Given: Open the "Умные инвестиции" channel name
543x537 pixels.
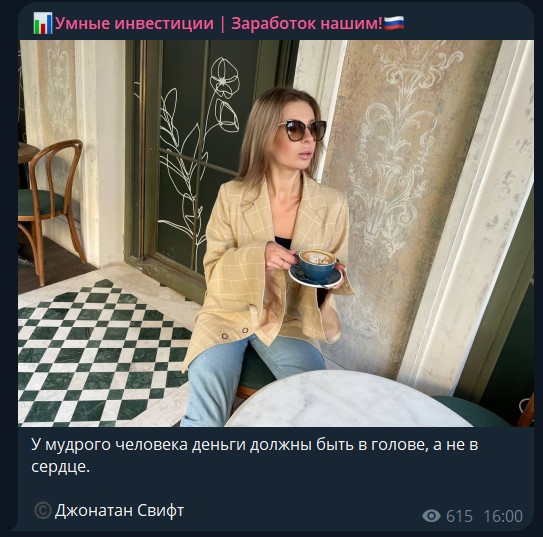Looking at the screenshot, I should [x=134, y=24].
